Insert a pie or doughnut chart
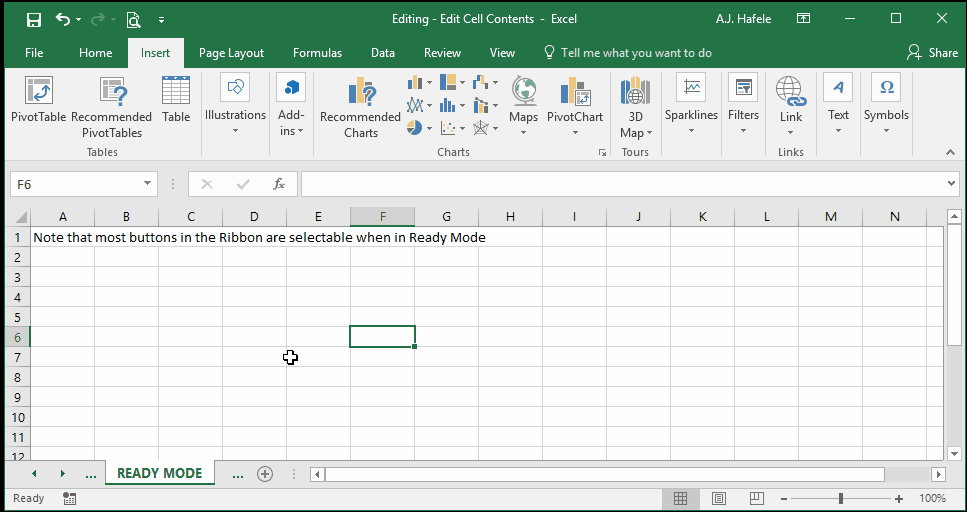The image size is (967, 512). (419, 128)
